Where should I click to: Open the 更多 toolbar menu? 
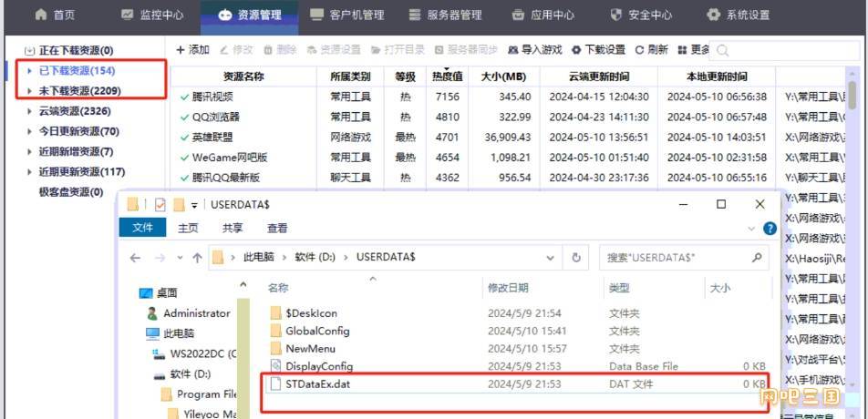pyautogui.click(x=694, y=50)
